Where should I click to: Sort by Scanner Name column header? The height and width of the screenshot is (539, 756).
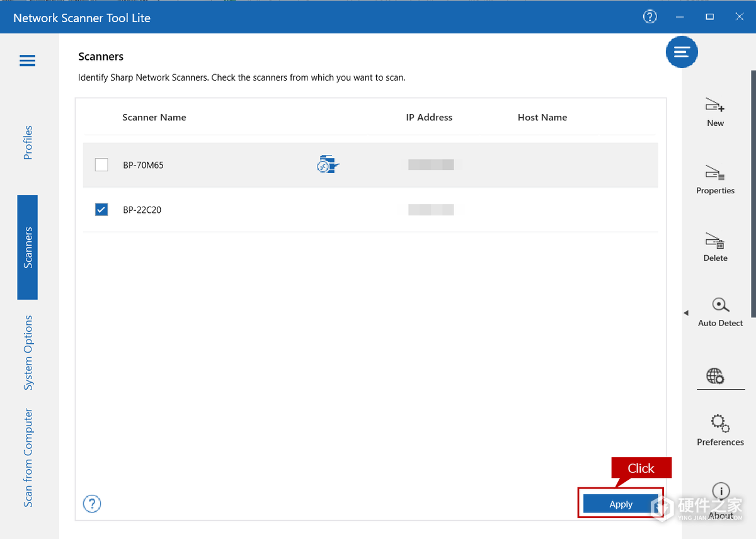pyautogui.click(x=154, y=117)
